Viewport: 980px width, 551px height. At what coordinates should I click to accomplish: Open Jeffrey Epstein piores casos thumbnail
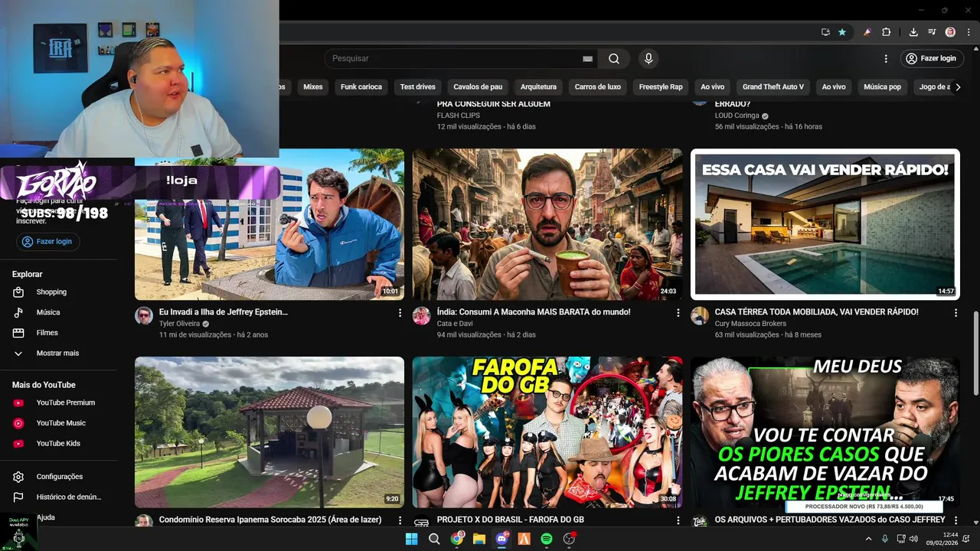pos(825,432)
